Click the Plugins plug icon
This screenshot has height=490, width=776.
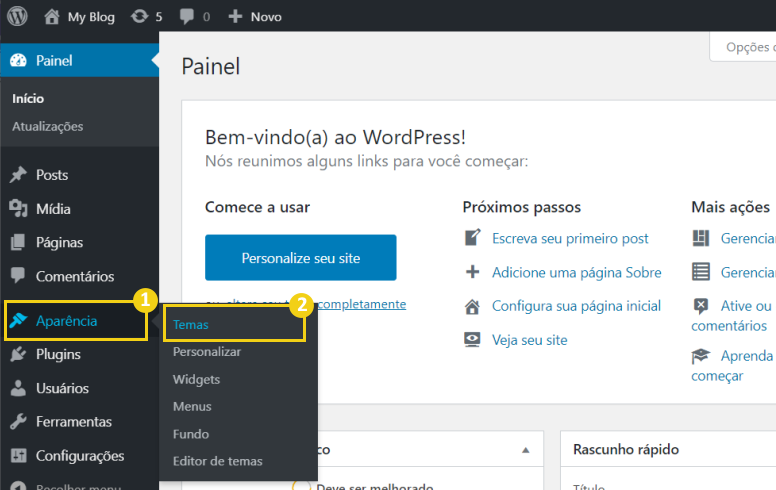tap(18, 354)
